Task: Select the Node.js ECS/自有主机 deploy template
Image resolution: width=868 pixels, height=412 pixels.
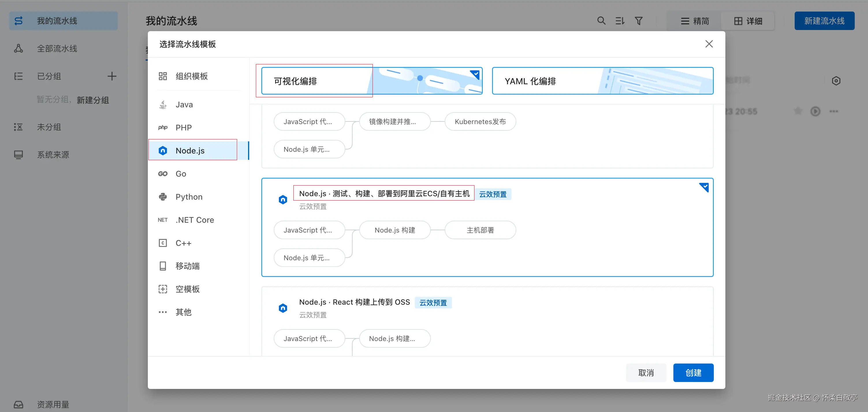Action: click(487, 227)
